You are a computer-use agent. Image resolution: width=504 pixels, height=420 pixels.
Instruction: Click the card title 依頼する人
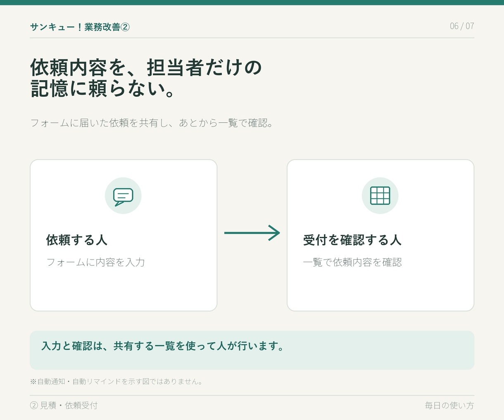77,240
